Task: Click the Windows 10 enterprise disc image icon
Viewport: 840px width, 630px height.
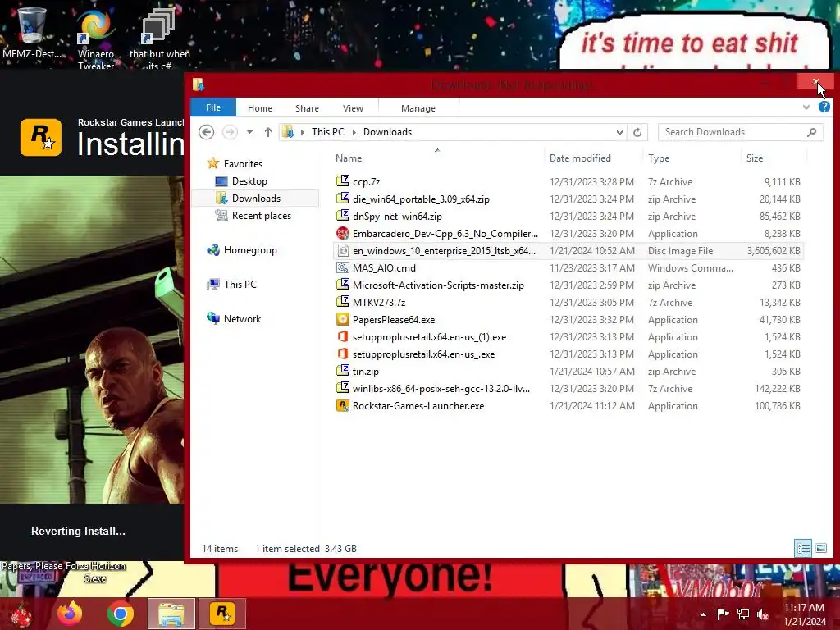Action: tap(343, 251)
